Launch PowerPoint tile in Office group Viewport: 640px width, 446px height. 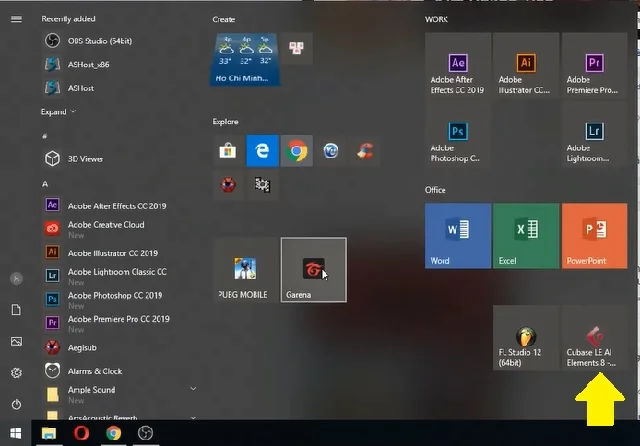click(x=594, y=236)
